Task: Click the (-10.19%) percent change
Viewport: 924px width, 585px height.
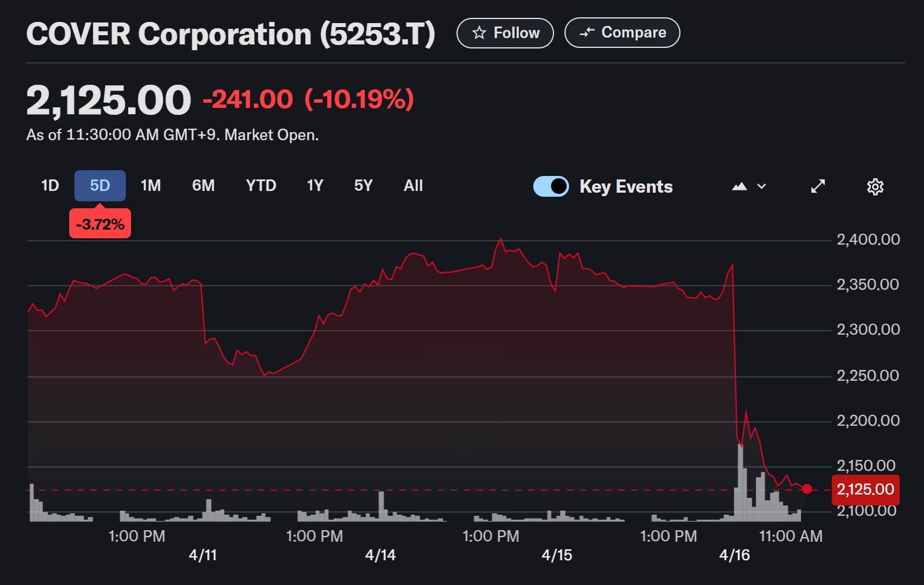Action: (359, 99)
